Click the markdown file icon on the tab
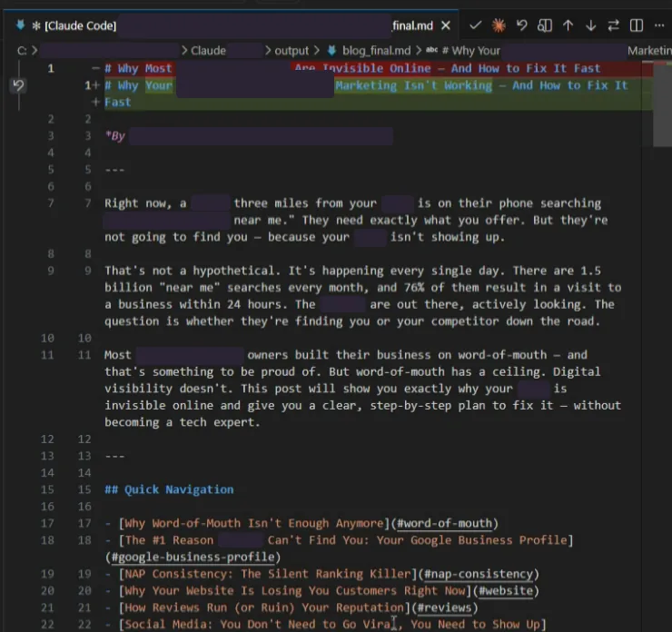Screen dimensions: 672x632 20,25
